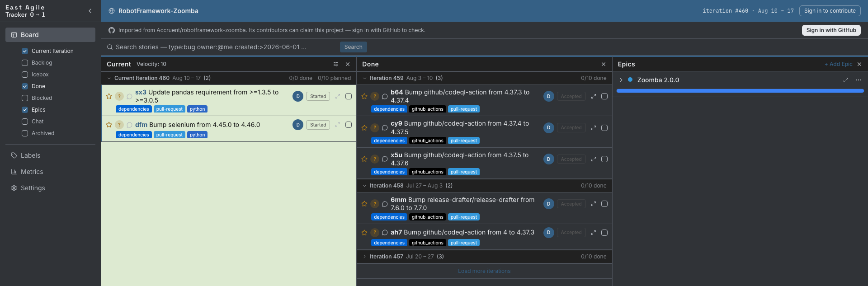Enable the Blocked panel checkbox
This screenshot has height=286, width=868.
[x=25, y=98]
